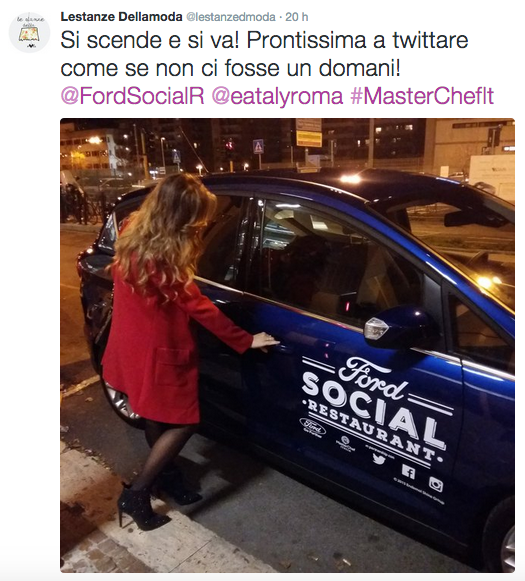Click the pocket on the red coat
Screen dimensions: 525x581
173,368
